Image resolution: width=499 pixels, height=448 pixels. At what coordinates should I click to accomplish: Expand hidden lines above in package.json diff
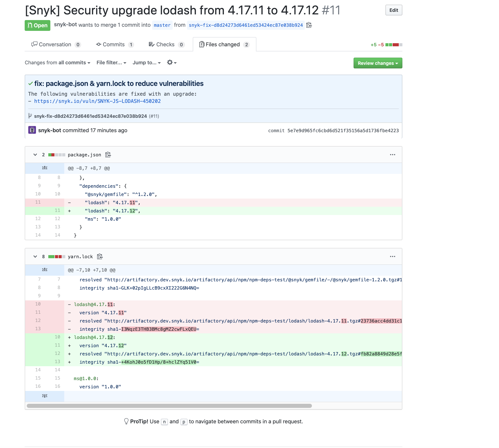click(45, 168)
